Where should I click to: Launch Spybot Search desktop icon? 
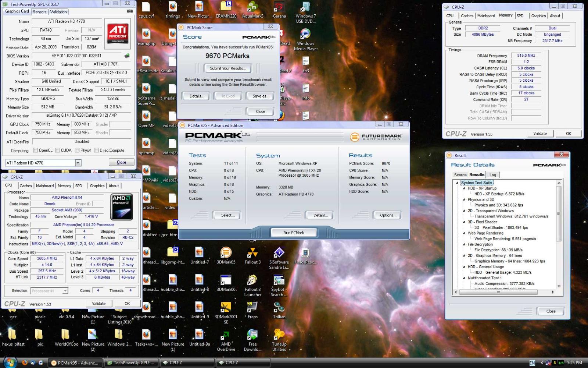click(x=279, y=286)
